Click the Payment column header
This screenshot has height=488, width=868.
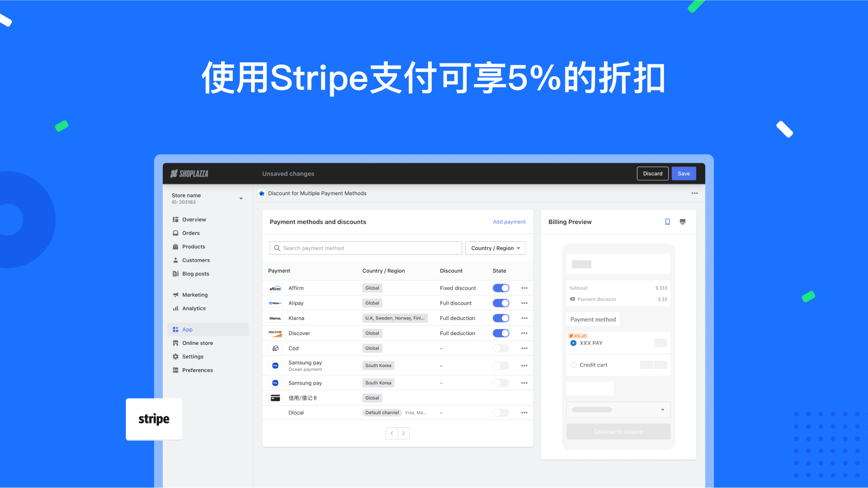(x=279, y=271)
